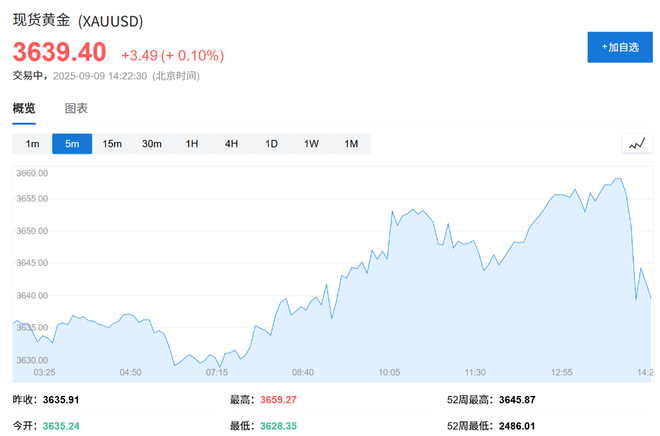Choose the 30m interval
This screenshot has height=436, width=660.
click(x=152, y=144)
